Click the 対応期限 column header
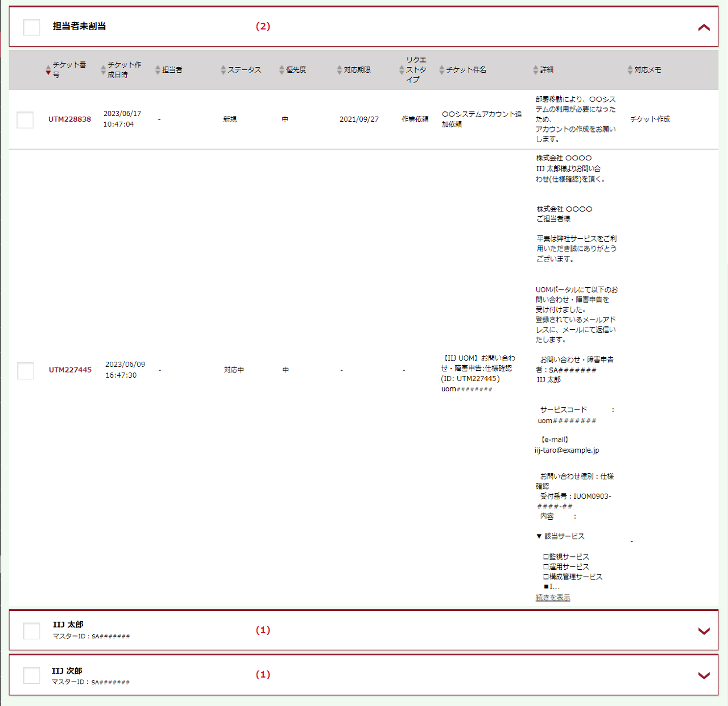 pos(357,70)
